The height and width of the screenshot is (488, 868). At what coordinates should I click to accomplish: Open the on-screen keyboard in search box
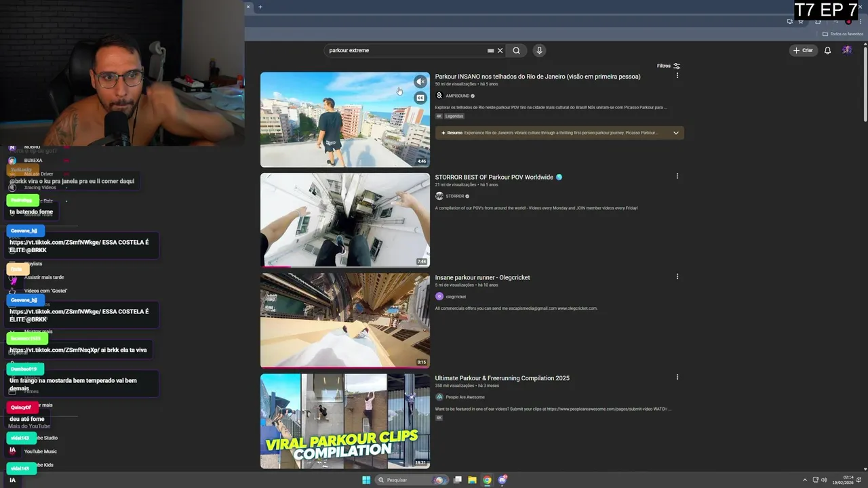(x=490, y=50)
